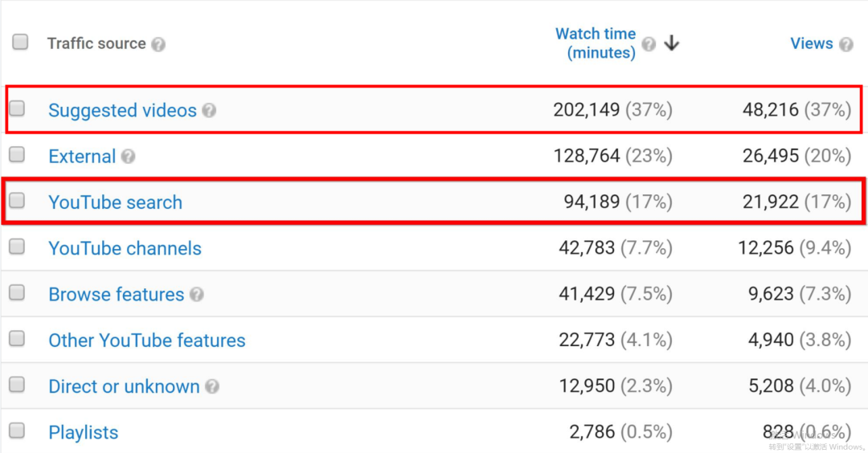
Task: Open Suggested videos traffic source details
Action: pos(122,111)
